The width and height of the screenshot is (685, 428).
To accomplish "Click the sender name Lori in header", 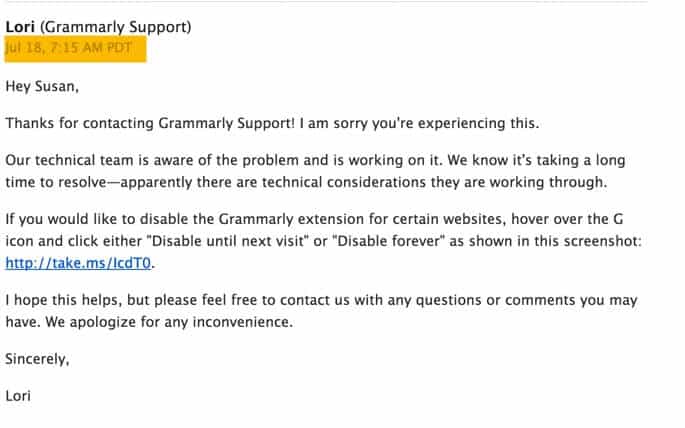I will pos(21,26).
